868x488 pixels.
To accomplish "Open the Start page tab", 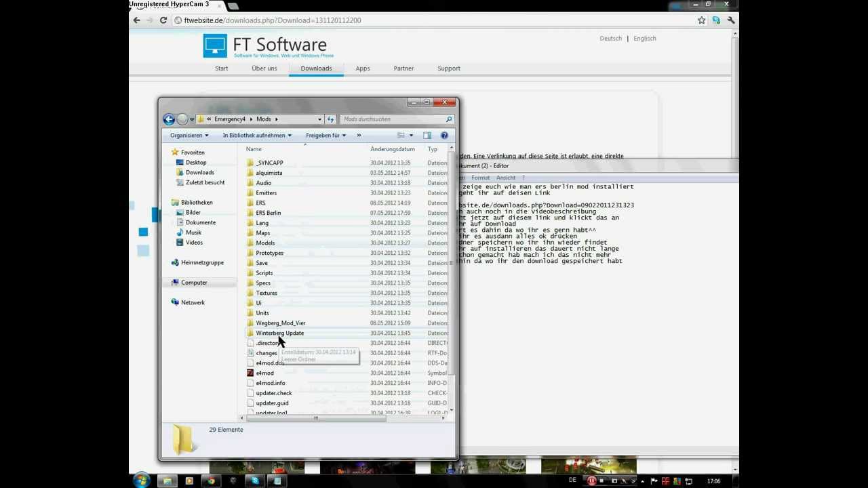I will pyautogui.click(x=221, y=68).
